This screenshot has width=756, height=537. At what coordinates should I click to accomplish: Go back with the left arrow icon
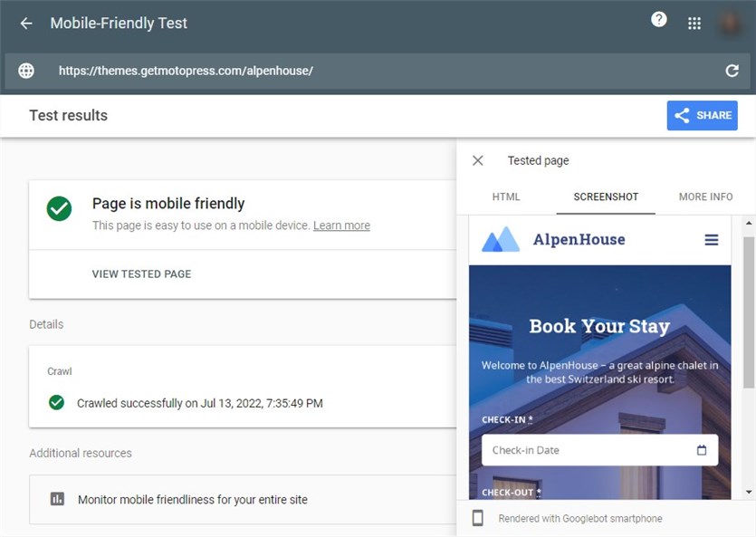(x=26, y=24)
